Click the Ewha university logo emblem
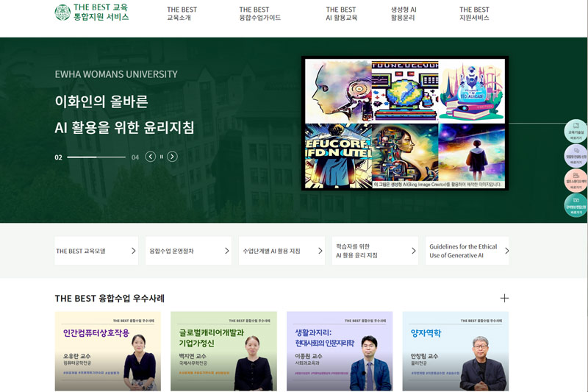The width and height of the screenshot is (588, 392). coord(62,13)
